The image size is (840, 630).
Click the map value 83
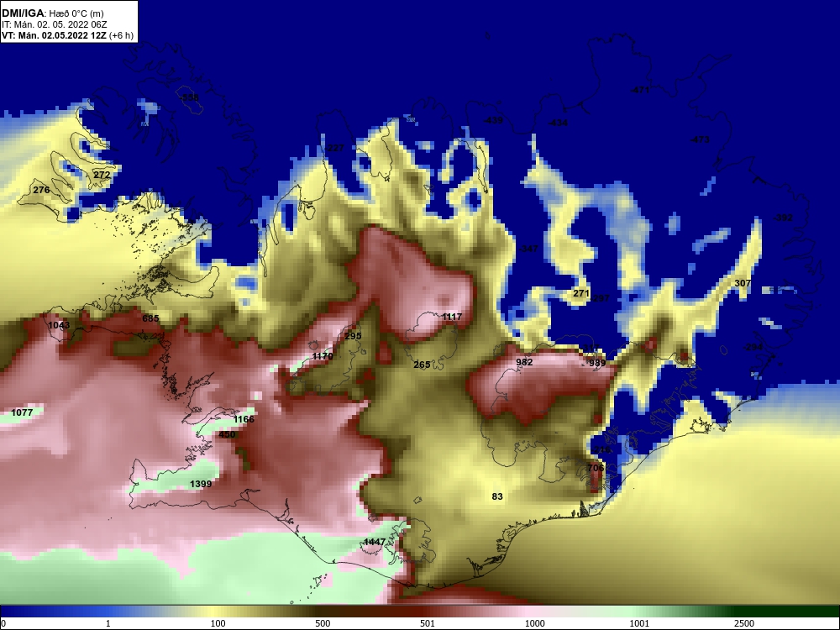coord(497,496)
